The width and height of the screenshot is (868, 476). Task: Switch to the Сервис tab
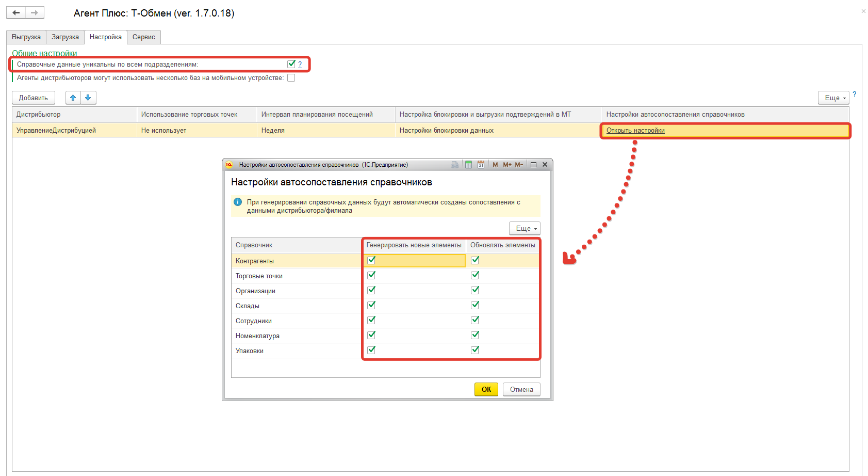pyautogui.click(x=144, y=37)
